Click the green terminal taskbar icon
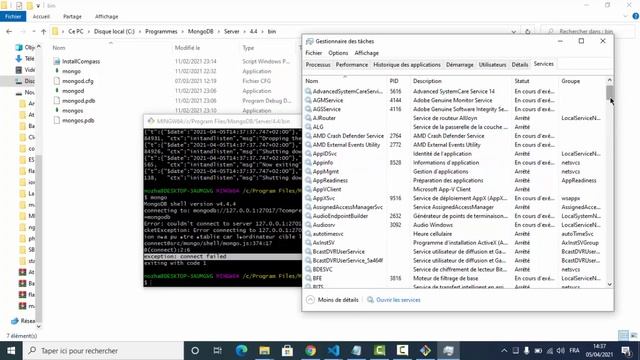 pyautogui.click(x=379, y=351)
